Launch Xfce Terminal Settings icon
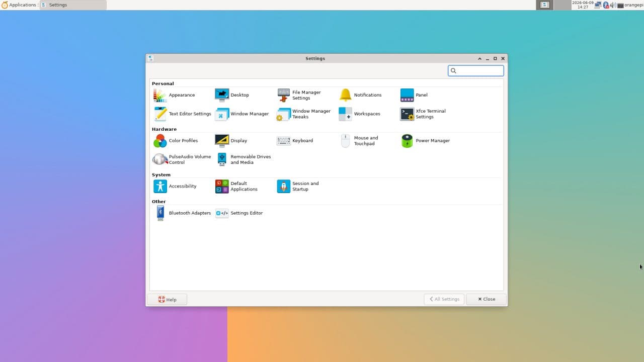Image resolution: width=644 pixels, height=362 pixels. [407, 114]
